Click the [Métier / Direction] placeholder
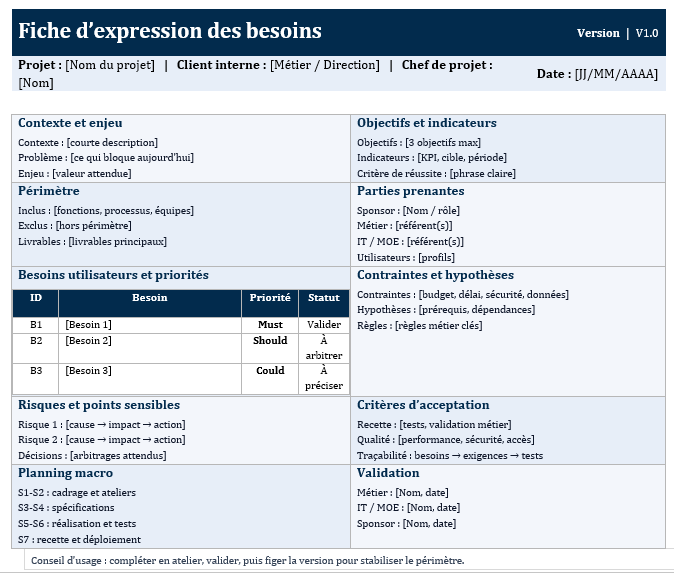 [x=325, y=66]
